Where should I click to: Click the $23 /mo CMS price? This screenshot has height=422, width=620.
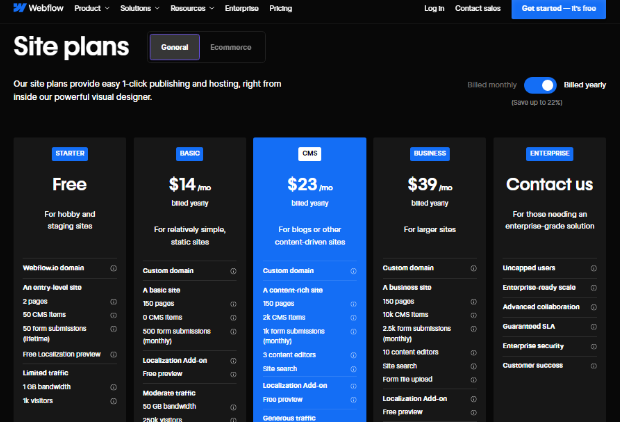[310, 184]
